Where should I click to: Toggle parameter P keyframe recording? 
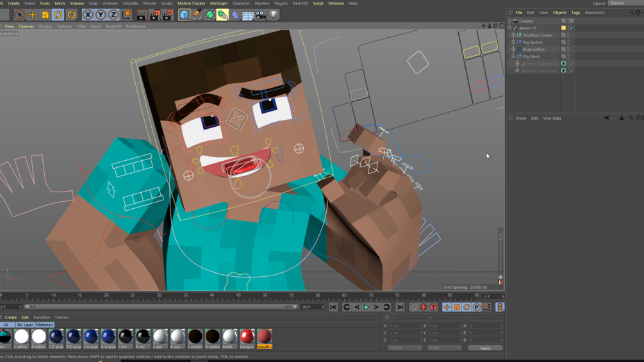pos(476,307)
